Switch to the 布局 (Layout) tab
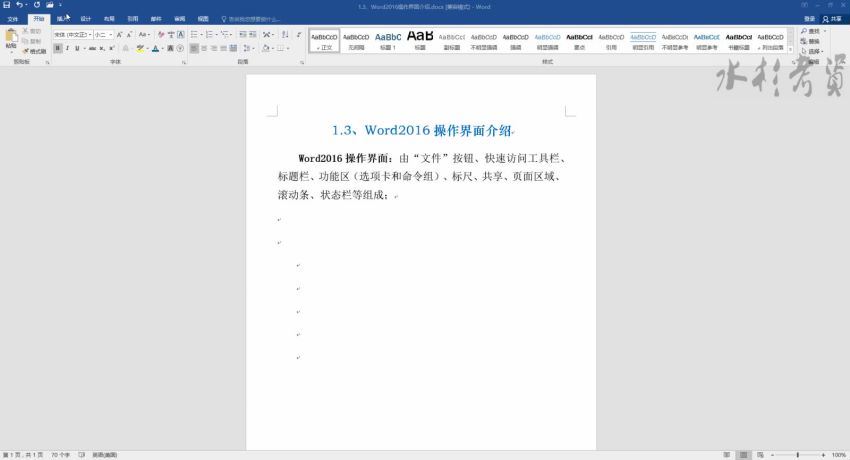 coord(109,19)
